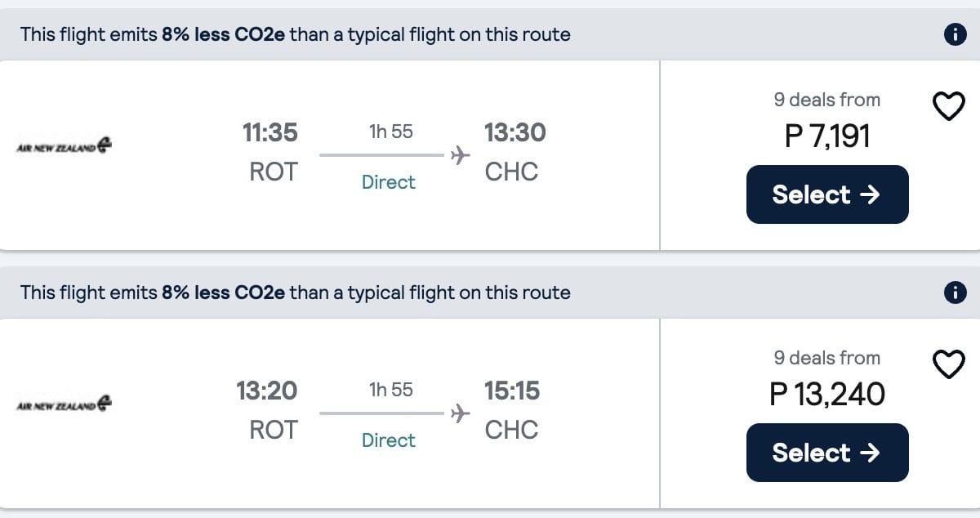Image resolution: width=980 pixels, height=518 pixels.
Task: Select the P 13,240 flight deal
Action: [826, 453]
